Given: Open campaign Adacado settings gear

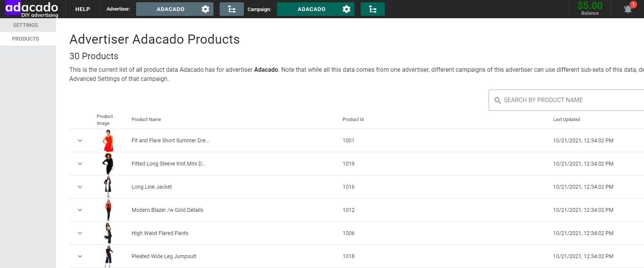Looking at the screenshot, I should (x=347, y=9).
